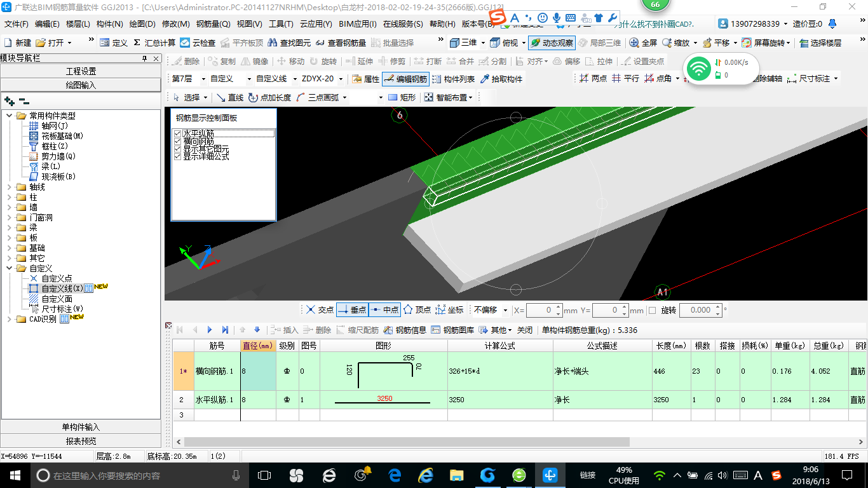Toggle 编辑钢筋 edit rebar tool

pos(405,79)
